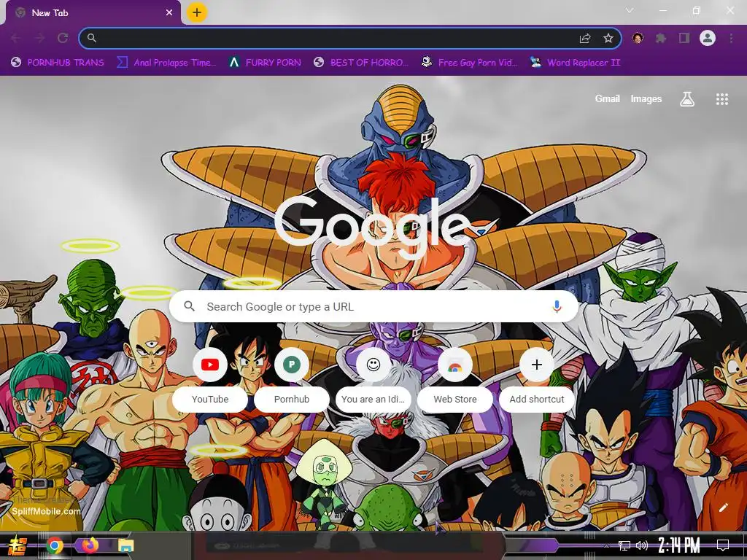Viewport: 747px width, 560px height.
Task: Open the Anal Prolapse Time... bookmark
Action: point(167,63)
